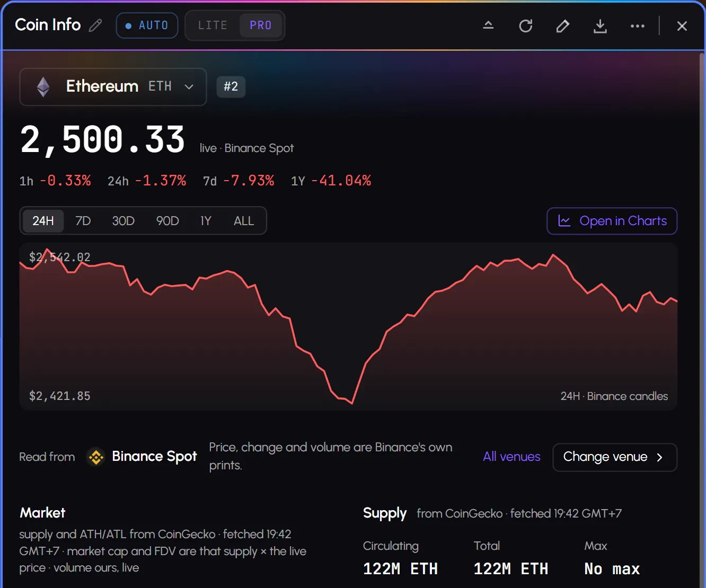
Task: Collapse the panel with the eject-style icon
Action: 488,25
